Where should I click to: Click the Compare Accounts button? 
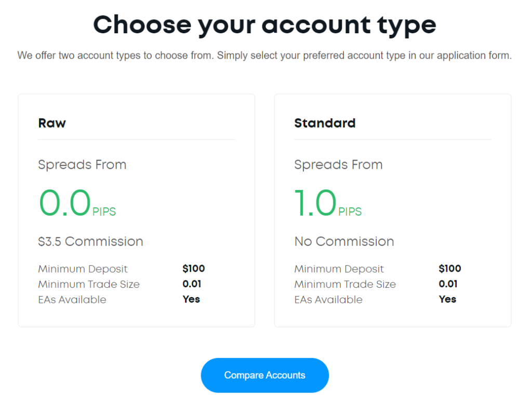pos(264,375)
